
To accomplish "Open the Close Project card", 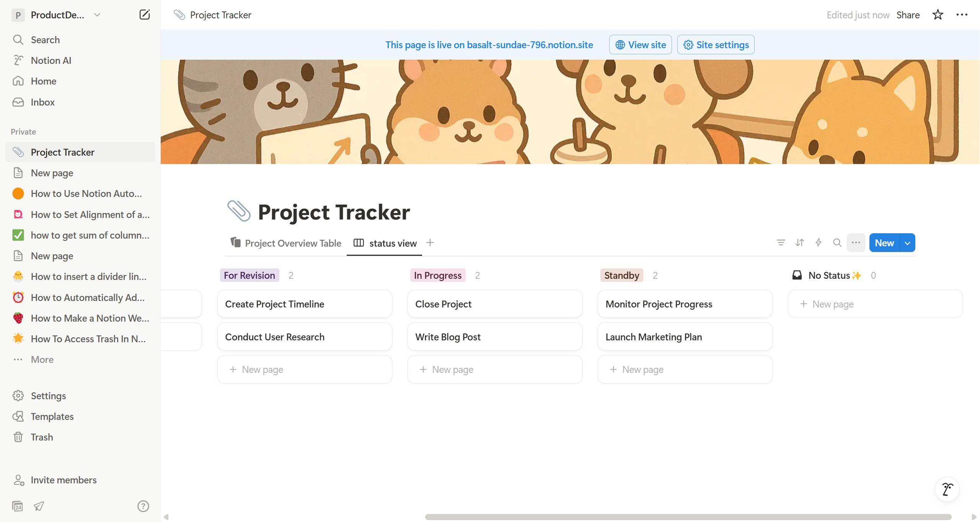I will point(495,304).
